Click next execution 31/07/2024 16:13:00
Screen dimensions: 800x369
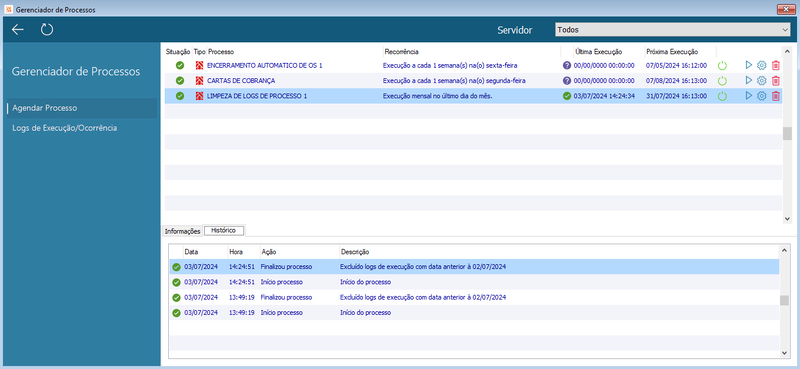tap(677, 96)
